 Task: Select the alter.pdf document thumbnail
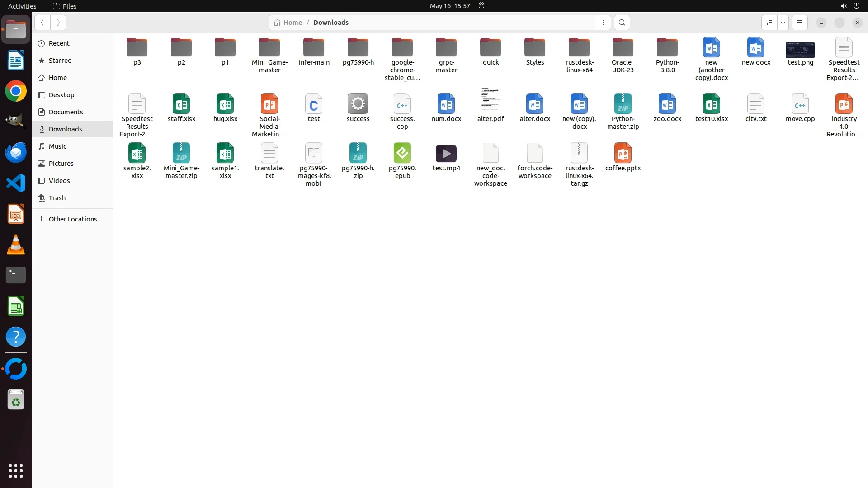[x=490, y=99]
